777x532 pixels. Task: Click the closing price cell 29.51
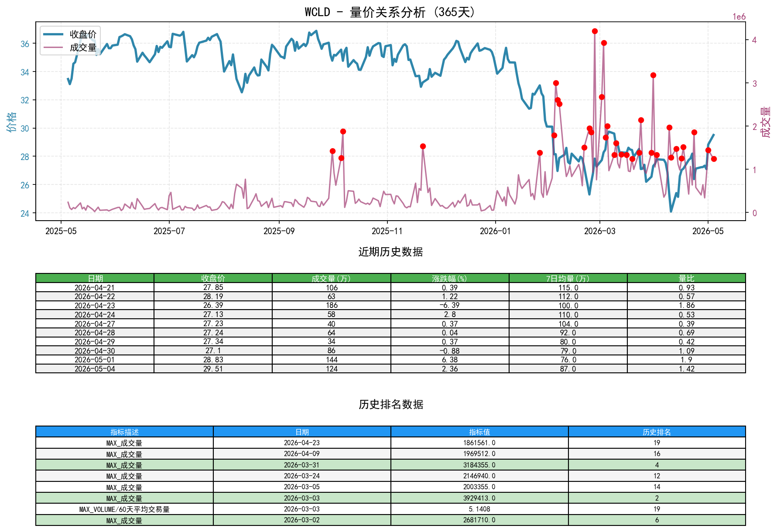coord(213,368)
